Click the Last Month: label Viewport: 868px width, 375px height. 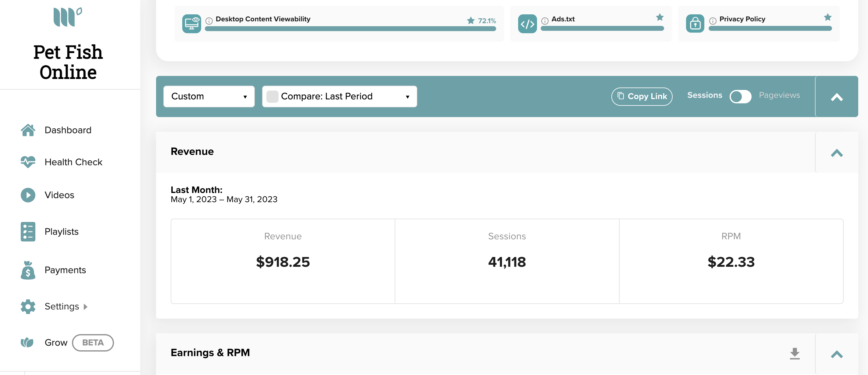pos(197,190)
